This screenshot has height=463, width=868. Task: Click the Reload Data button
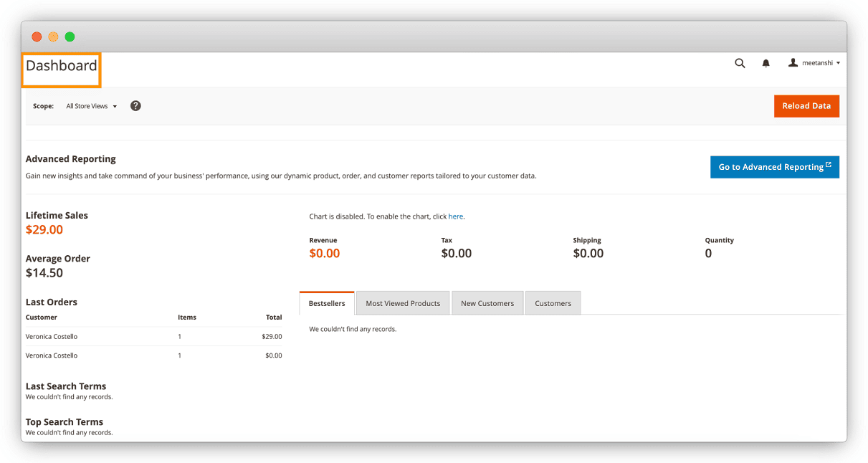click(x=806, y=106)
